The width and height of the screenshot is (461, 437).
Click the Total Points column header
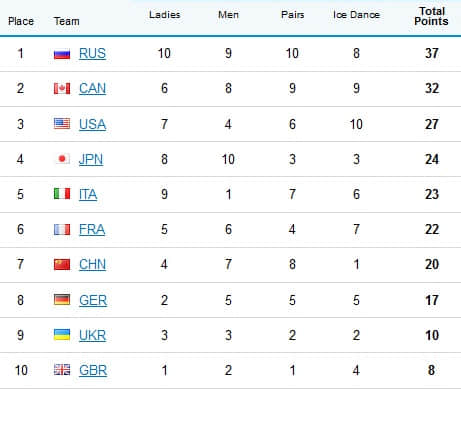pyautogui.click(x=431, y=16)
